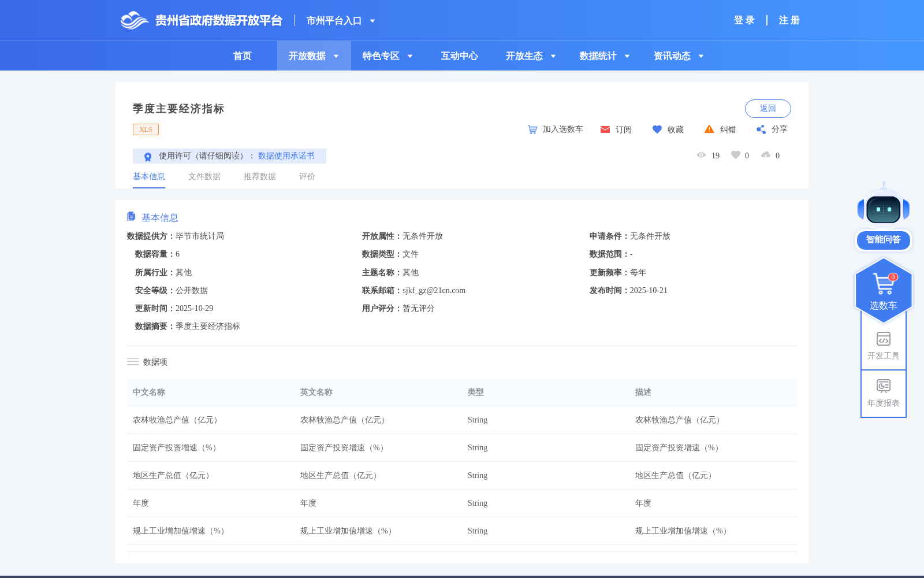
Task: Click 固定资产投资增速 in 英文名称 column
Action: tap(345, 448)
